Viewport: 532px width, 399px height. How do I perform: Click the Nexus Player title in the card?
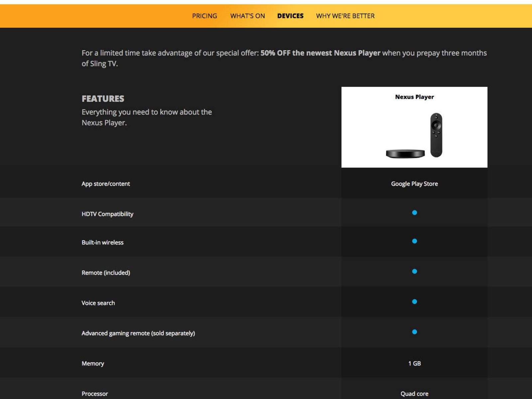414,97
